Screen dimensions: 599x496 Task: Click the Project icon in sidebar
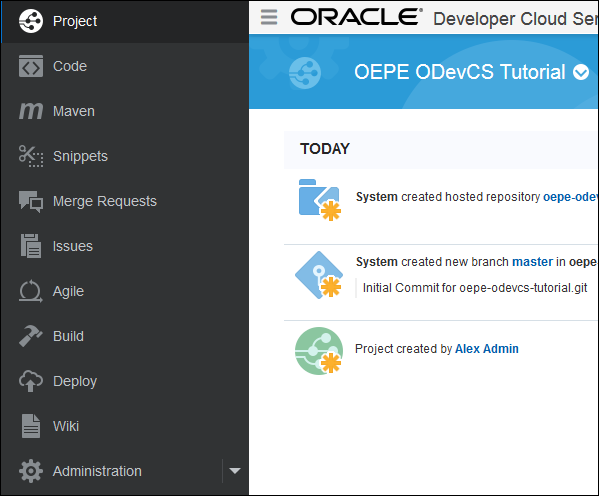point(31,21)
